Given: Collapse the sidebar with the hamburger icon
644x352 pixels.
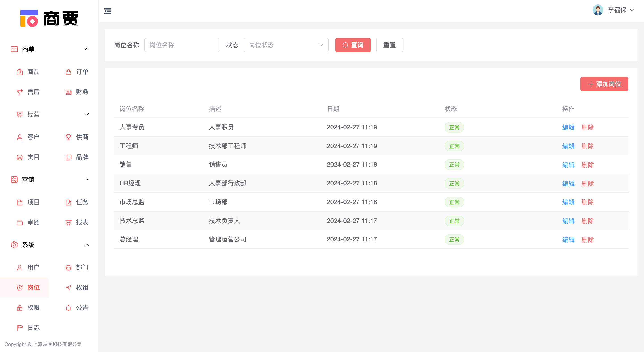Looking at the screenshot, I should (108, 11).
